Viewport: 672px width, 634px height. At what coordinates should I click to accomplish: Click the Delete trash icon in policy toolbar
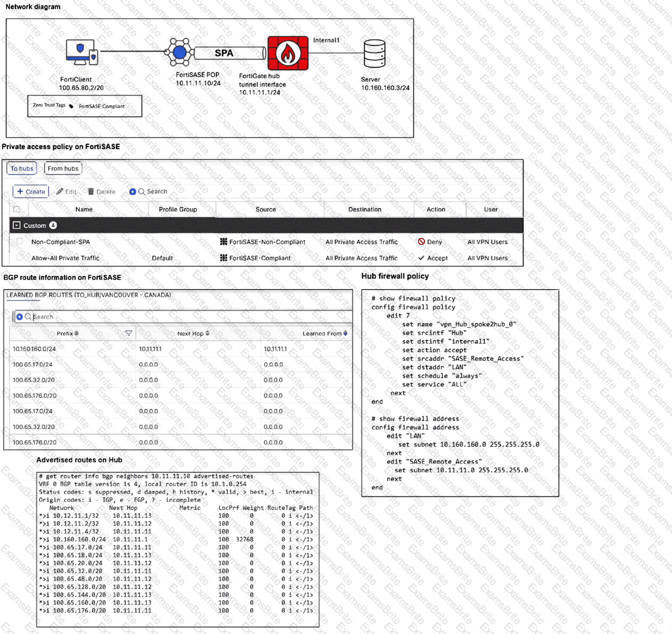click(91, 192)
